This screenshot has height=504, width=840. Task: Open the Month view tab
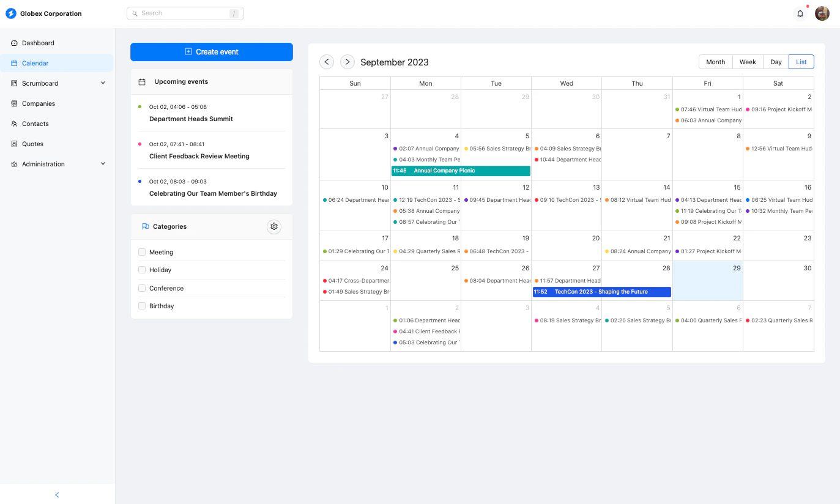click(x=715, y=61)
